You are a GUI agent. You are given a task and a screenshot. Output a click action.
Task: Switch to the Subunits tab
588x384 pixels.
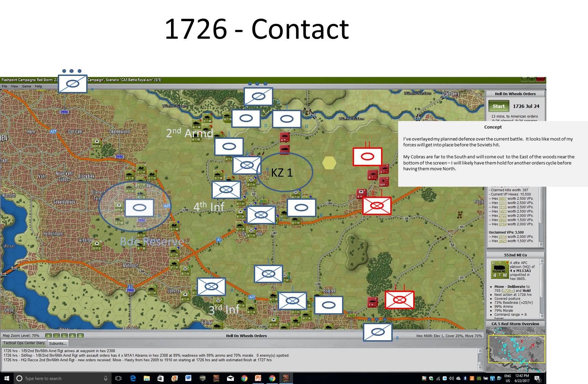click(57, 343)
